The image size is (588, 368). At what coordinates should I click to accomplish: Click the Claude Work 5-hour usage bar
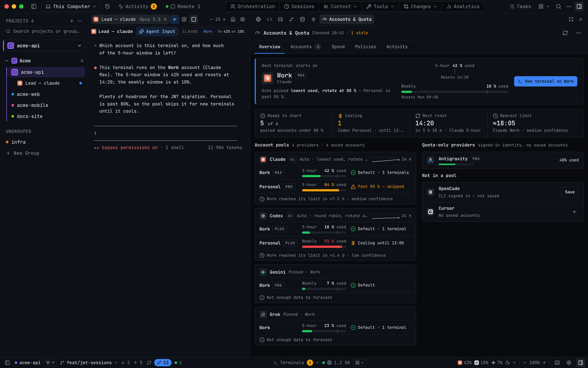(324, 176)
